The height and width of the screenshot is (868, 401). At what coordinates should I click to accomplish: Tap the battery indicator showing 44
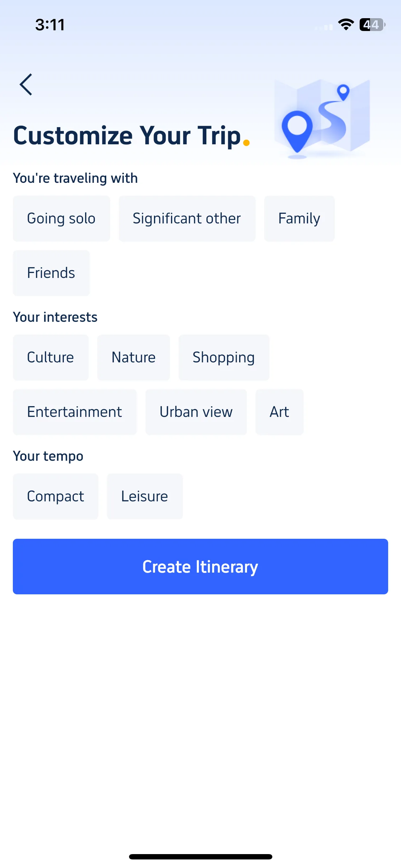click(372, 25)
